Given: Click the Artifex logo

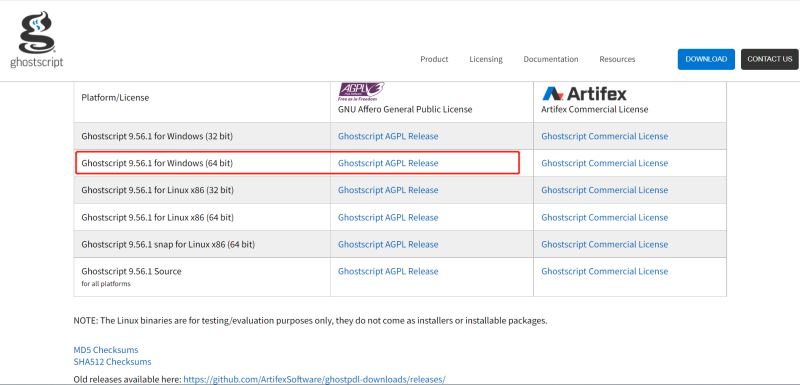Looking at the screenshot, I should 584,93.
